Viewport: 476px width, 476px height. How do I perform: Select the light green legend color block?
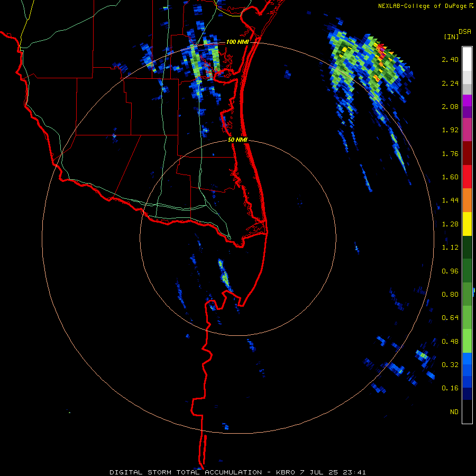(467, 341)
